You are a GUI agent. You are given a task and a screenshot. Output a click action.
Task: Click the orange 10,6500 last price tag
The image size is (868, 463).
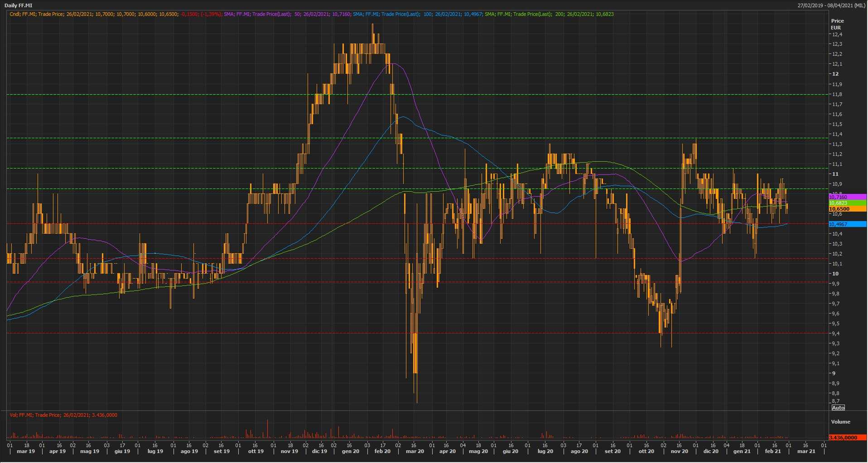[x=847, y=209]
